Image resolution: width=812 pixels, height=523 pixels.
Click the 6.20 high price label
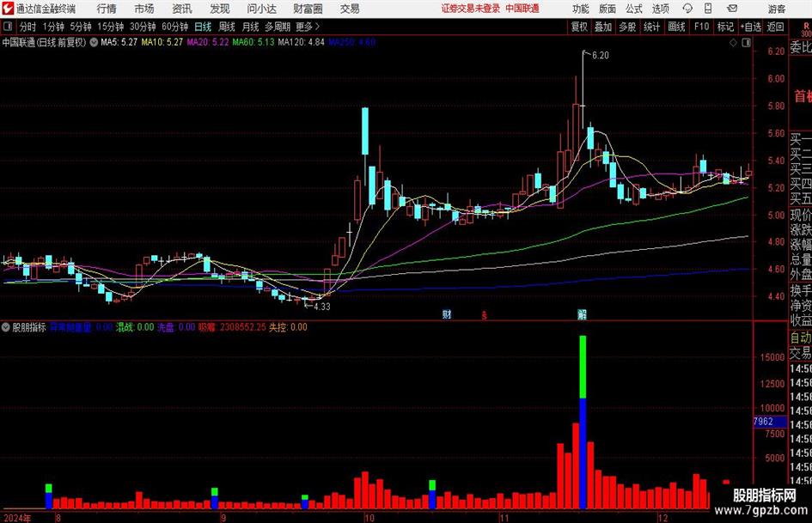pos(601,56)
